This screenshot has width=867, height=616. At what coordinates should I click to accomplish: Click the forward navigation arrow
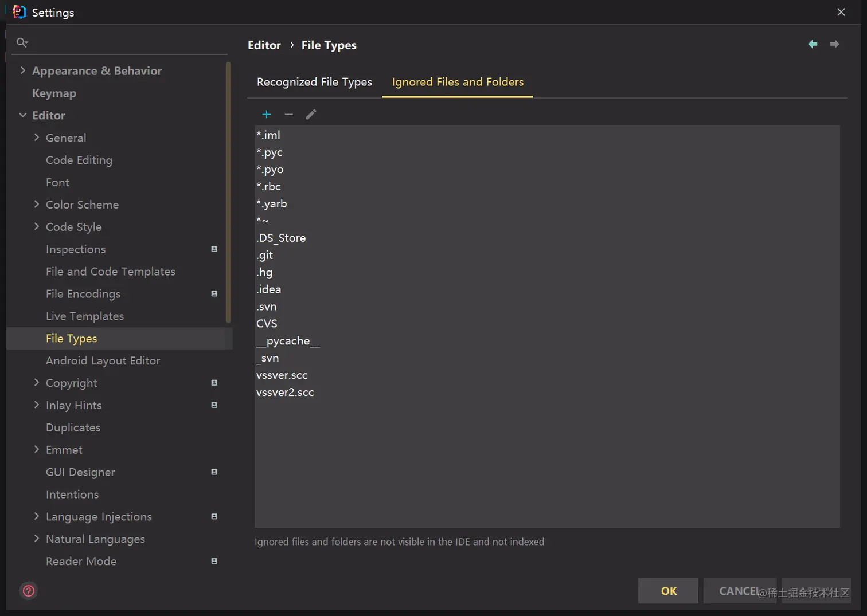[x=835, y=44]
